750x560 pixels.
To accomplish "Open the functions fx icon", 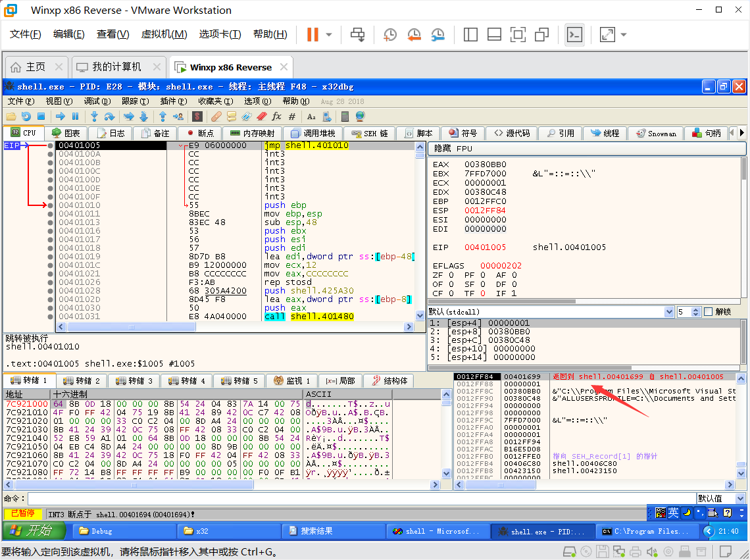I will click(276, 116).
